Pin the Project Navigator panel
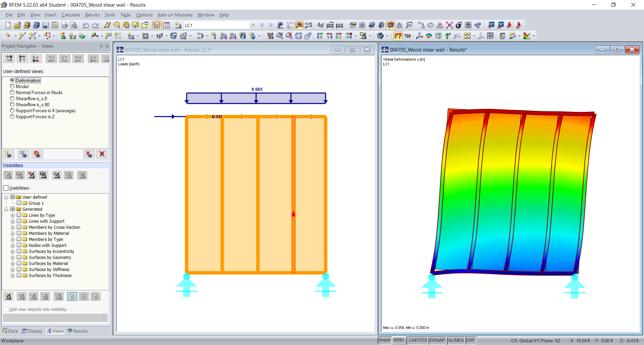 pyautogui.click(x=101, y=46)
